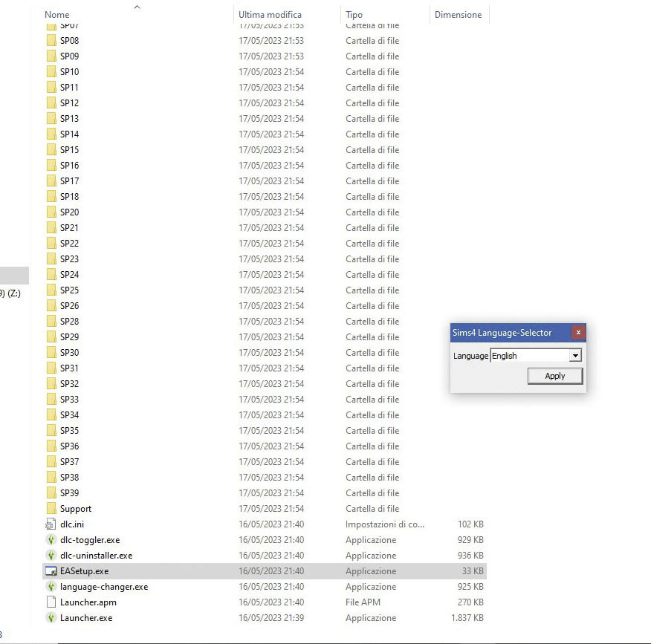Click the dlc-toggler.exe icon
The image size is (651, 644).
51,540
